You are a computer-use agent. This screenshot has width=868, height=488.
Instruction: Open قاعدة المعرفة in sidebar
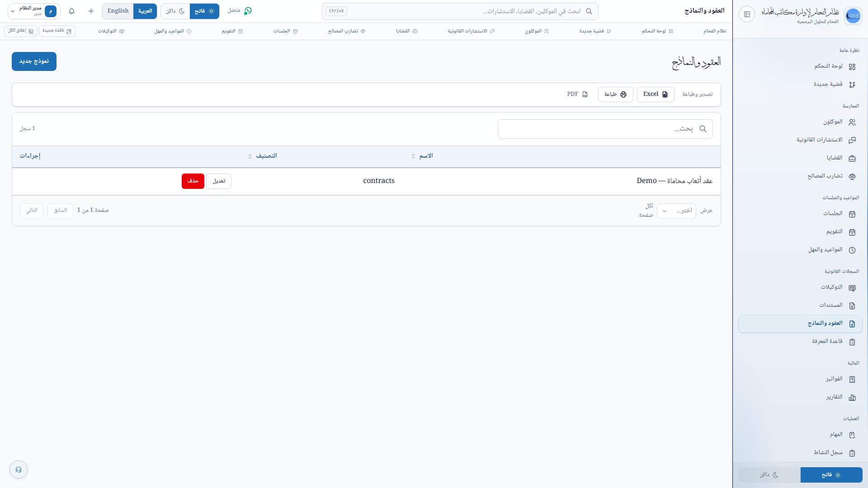click(x=800, y=342)
